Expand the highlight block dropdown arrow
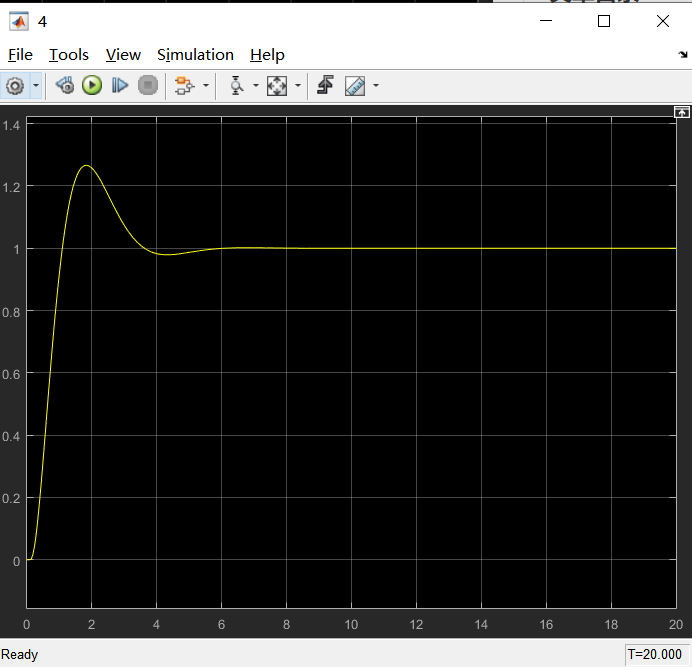The image size is (692, 667). (206, 86)
